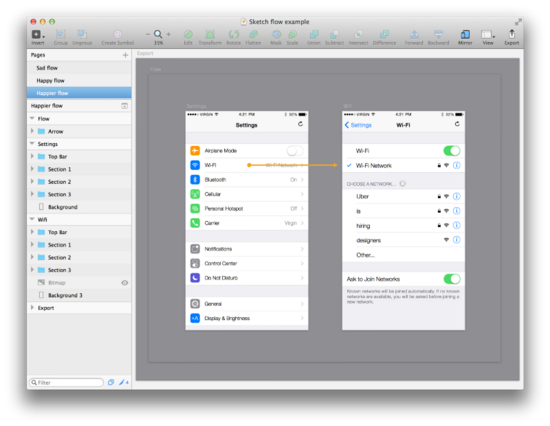The image size is (550, 426).
Task: Toggle the Wi-Fi switch in mockup
Action: click(x=452, y=151)
